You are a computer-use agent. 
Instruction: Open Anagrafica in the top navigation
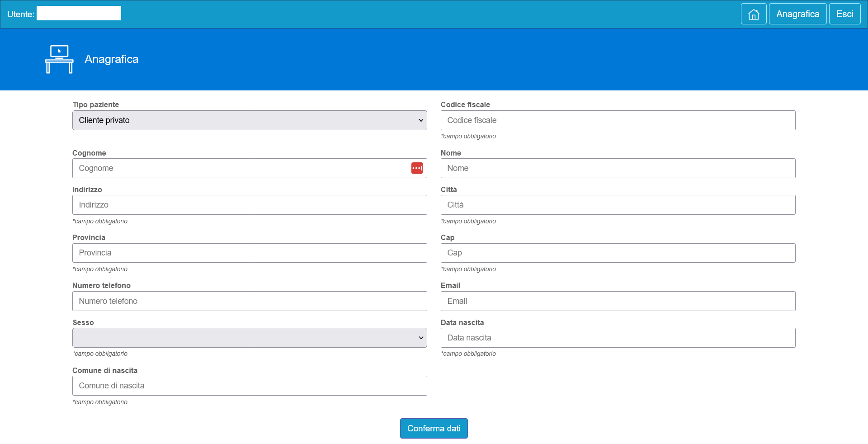797,14
